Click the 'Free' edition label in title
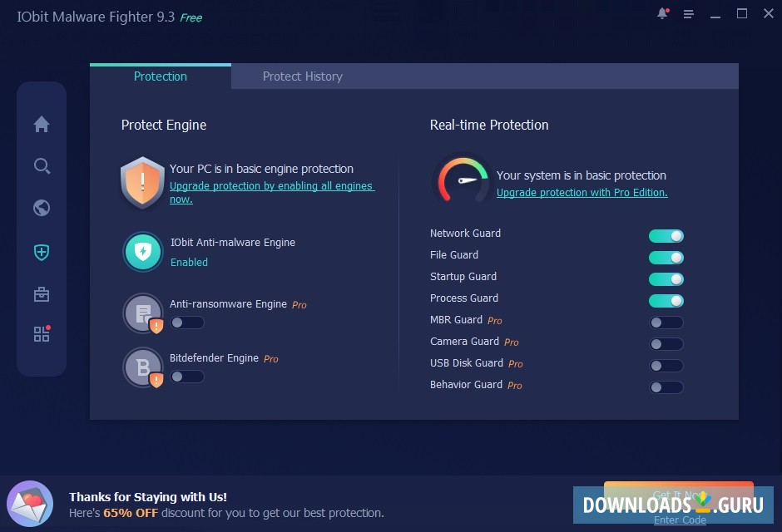The image size is (782, 532). pos(191,18)
